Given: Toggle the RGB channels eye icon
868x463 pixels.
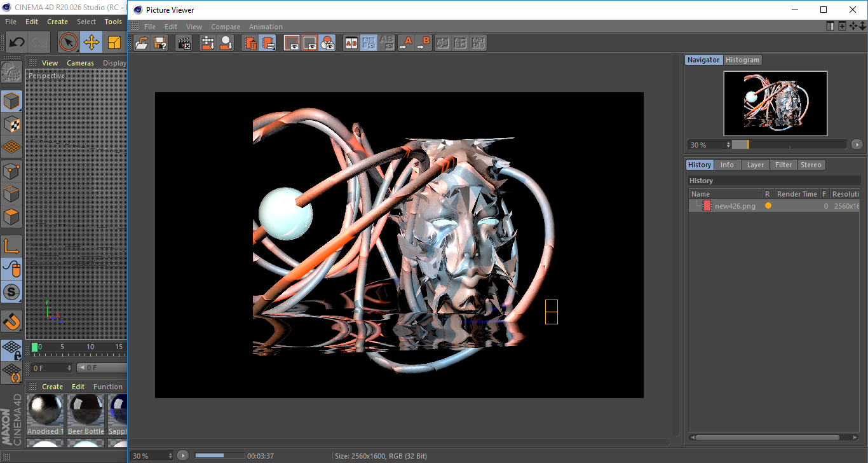Looking at the screenshot, I should [327, 43].
